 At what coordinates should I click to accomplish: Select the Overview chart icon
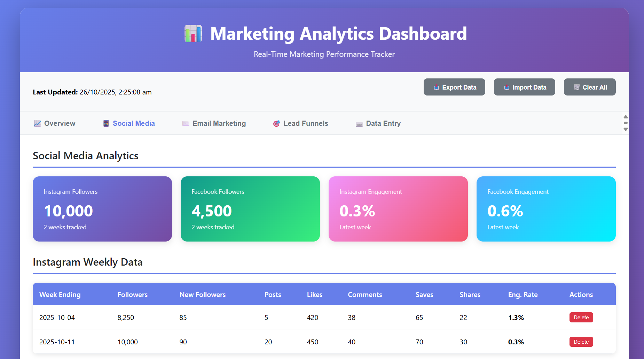[x=37, y=123]
